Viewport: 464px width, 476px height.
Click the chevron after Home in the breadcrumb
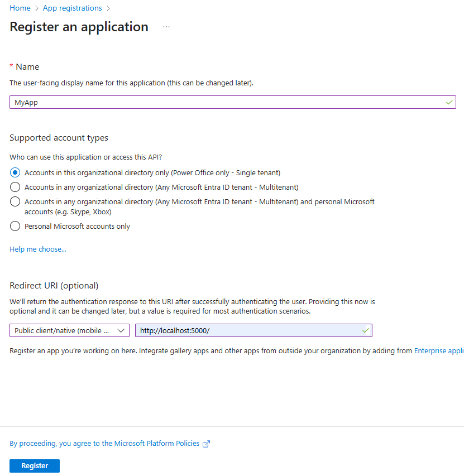click(x=37, y=8)
